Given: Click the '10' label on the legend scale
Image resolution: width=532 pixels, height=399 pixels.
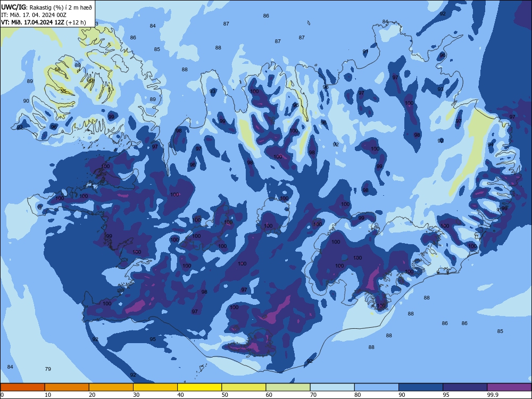Looking at the screenshot, I should click(48, 395).
